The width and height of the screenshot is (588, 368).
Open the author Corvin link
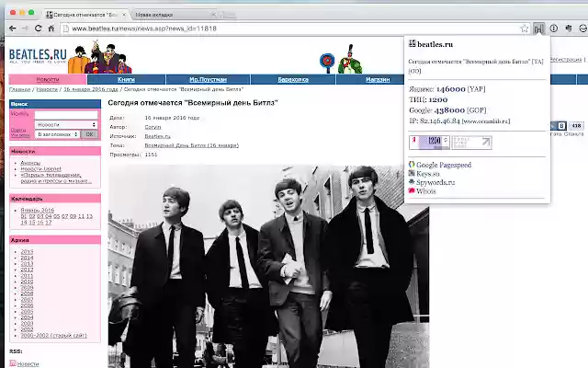point(153,127)
